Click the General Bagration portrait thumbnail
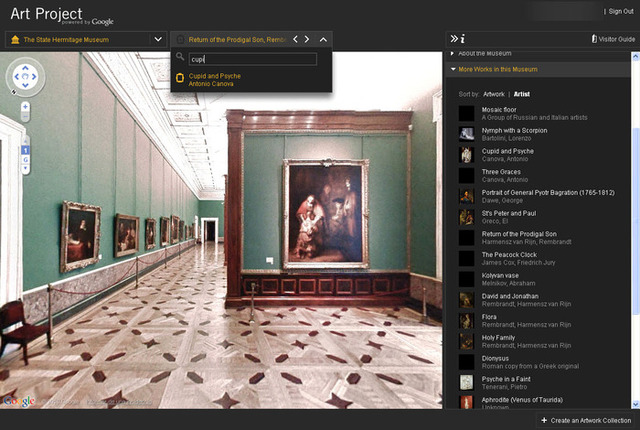This screenshot has width=640, height=430. 466,196
